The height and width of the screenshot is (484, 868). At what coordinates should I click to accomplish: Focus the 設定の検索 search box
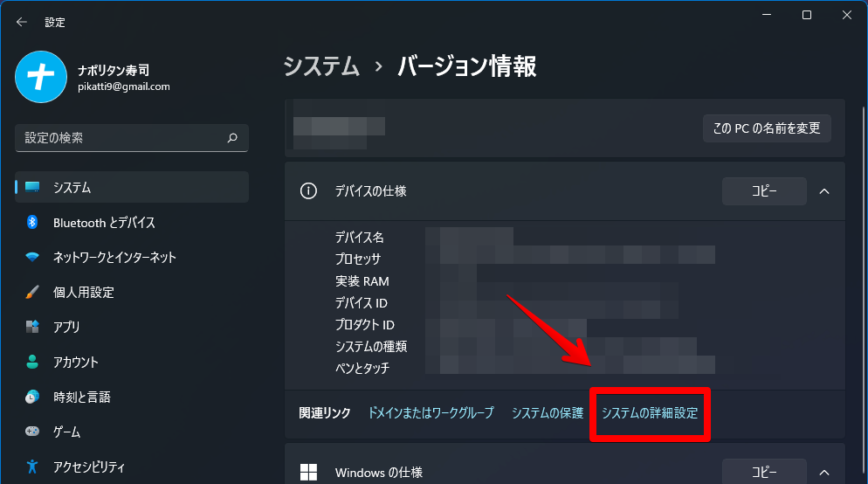pyautogui.click(x=132, y=138)
